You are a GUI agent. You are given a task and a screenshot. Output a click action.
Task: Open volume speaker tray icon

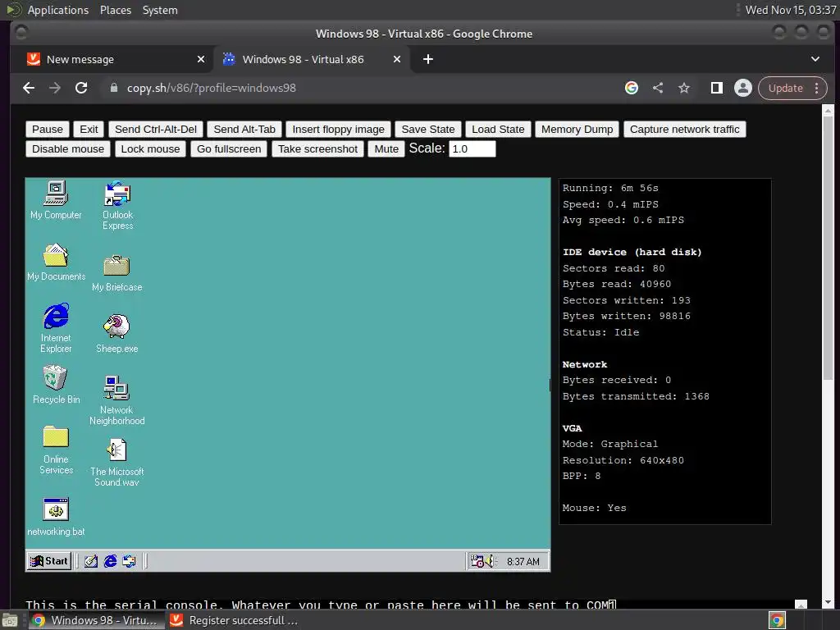pyautogui.click(x=490, y=561)
